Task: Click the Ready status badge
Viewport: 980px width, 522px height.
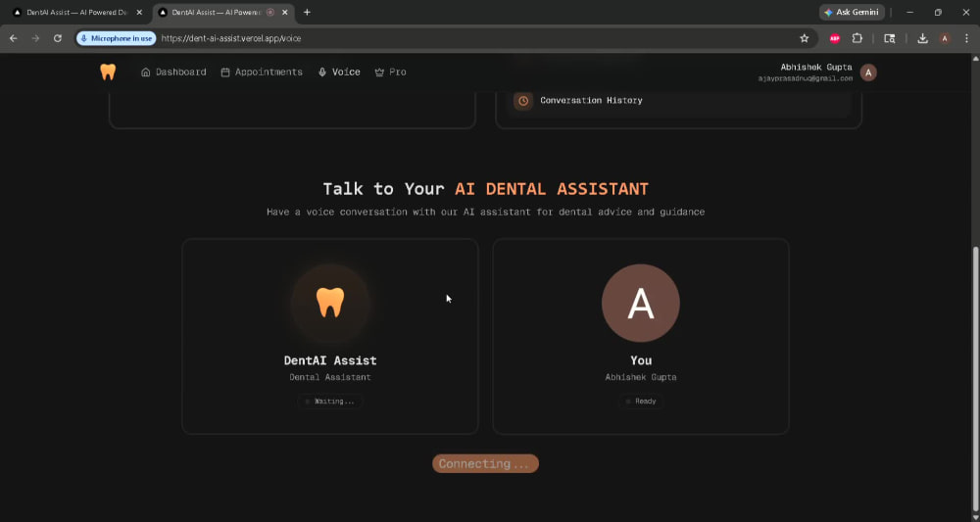Action: point(641,402)
